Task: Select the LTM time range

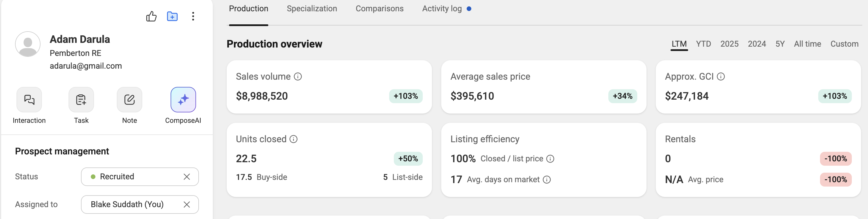Action: point(679,44)
